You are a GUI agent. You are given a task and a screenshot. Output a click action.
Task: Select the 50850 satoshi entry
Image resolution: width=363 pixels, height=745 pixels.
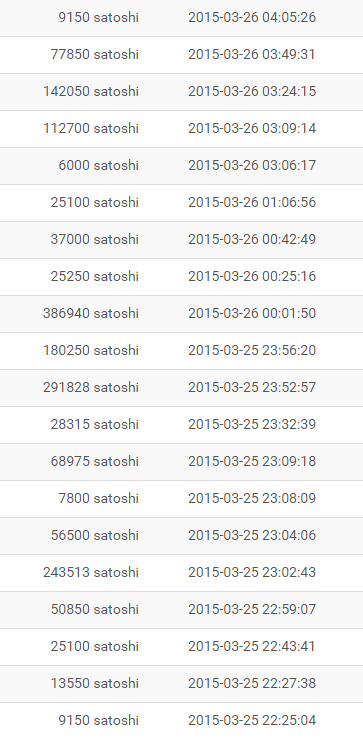pyautogui.click(x=95, y=610)
